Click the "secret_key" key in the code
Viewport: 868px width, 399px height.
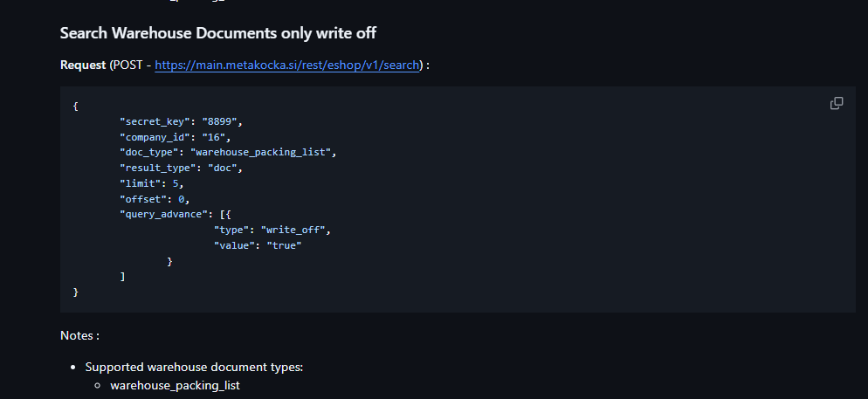click(x=155, y=121)
